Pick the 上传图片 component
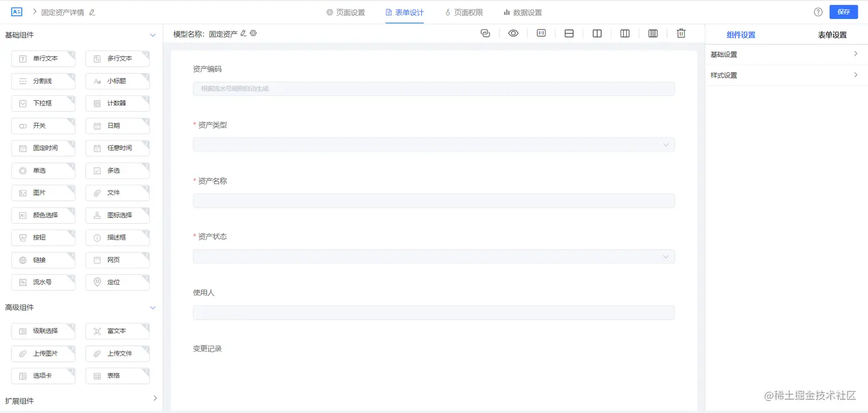 (43, 353)
